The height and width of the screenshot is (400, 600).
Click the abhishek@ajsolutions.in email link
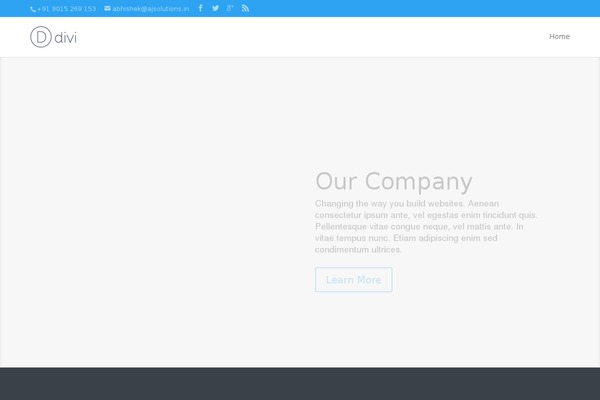click(151, 8)
